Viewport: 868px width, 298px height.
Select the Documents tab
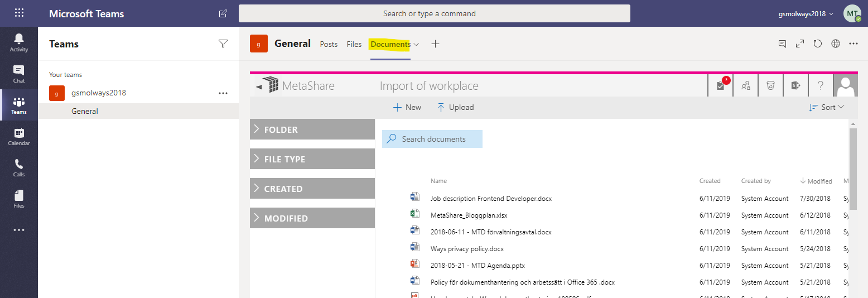click(x=390, y=44)
